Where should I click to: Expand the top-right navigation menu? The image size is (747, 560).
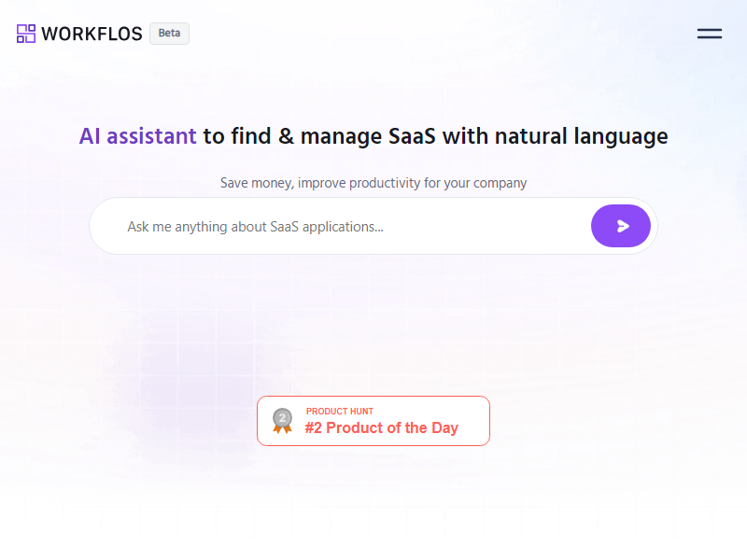(710, 34)
